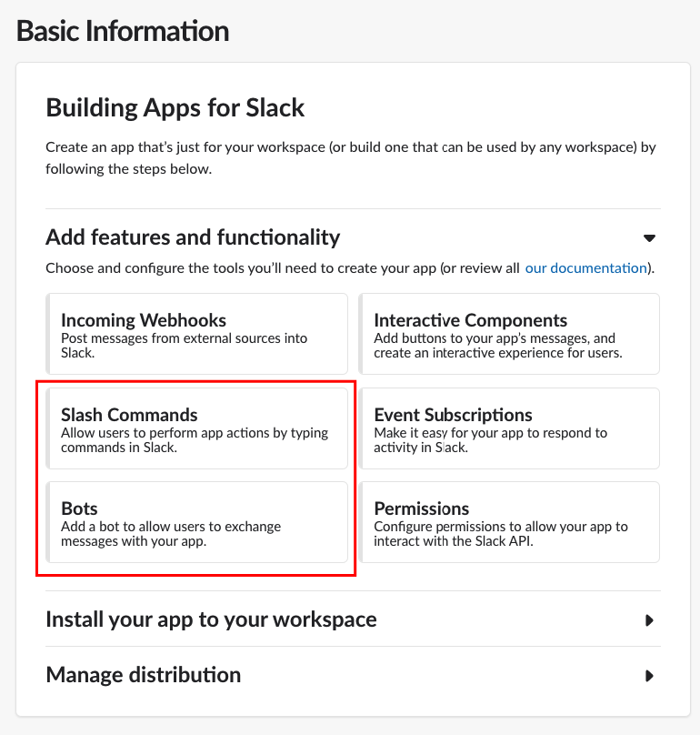Click the Basic Information page heading
Viewport: 700px width, 735px height.
pyautogui.click(x=123, y=31)
